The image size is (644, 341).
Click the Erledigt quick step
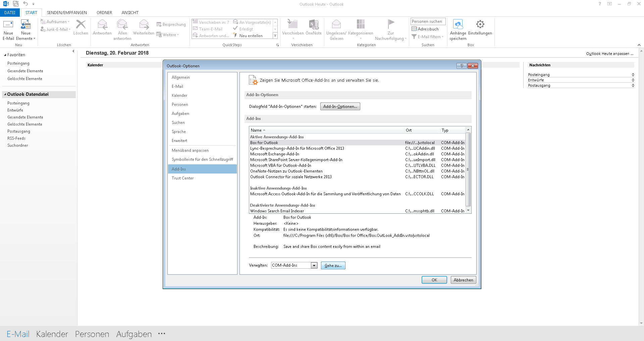(x=243, y=29)
